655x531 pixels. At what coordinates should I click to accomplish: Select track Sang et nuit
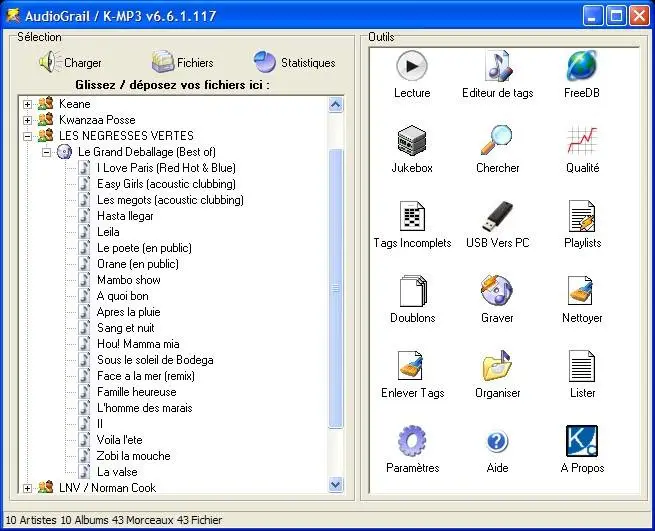(x=126, y=328)
